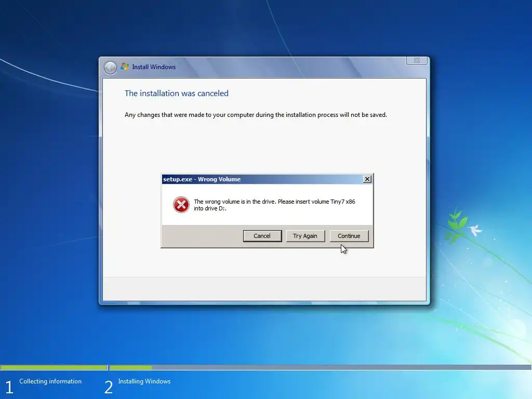Click the 'wrong volume is in the drive' message
Image resolution: width=532 pixels, height=399 pixels.
tap(274, 205)
